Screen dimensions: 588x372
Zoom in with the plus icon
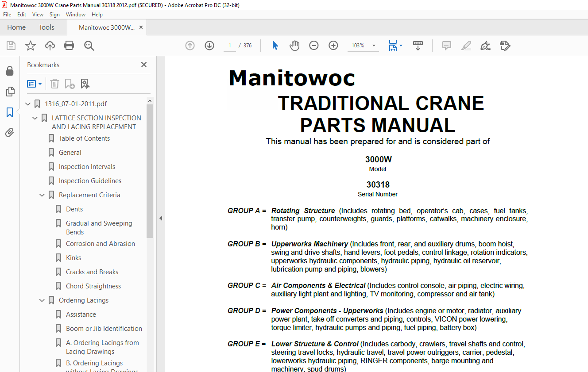point(333,46)
